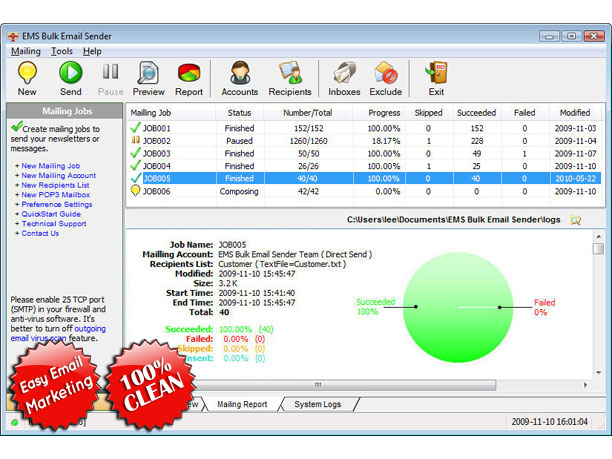Sort by the Status column header

coord(240,113)
